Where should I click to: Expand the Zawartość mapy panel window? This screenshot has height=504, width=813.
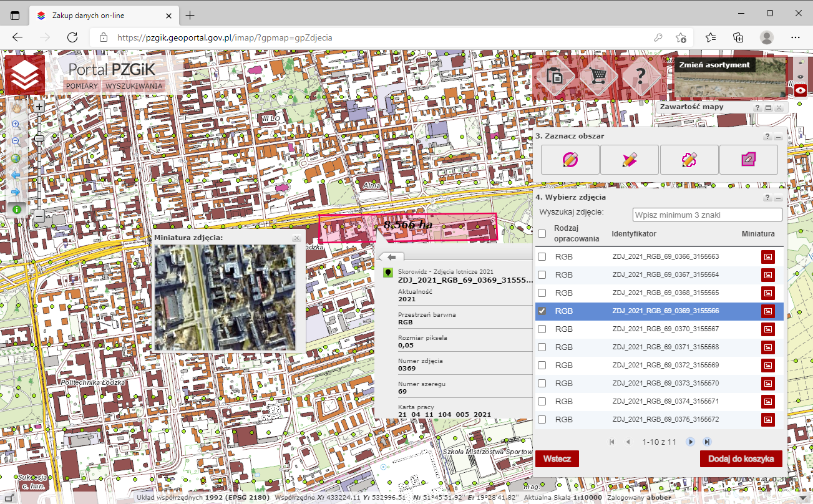pyautogui.click(x=768, y=108)
